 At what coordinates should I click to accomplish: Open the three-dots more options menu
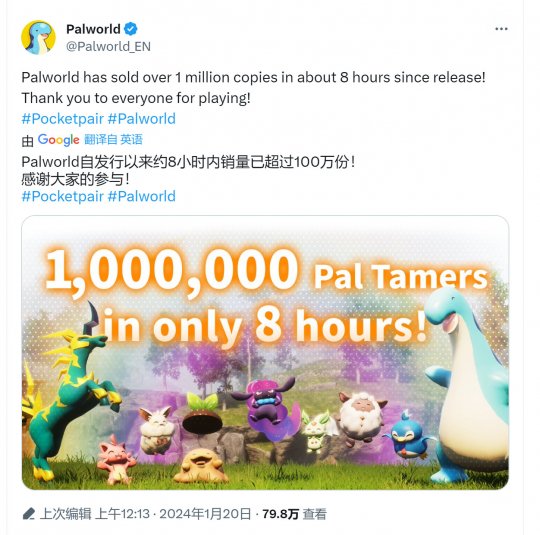point(501,29)
